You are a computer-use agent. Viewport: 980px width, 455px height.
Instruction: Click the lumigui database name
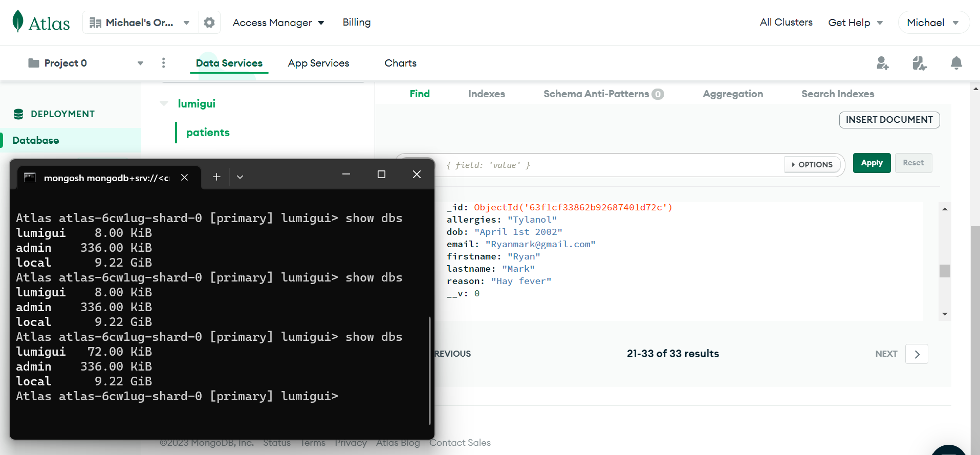pyautogui.click(x=197, y=103)
